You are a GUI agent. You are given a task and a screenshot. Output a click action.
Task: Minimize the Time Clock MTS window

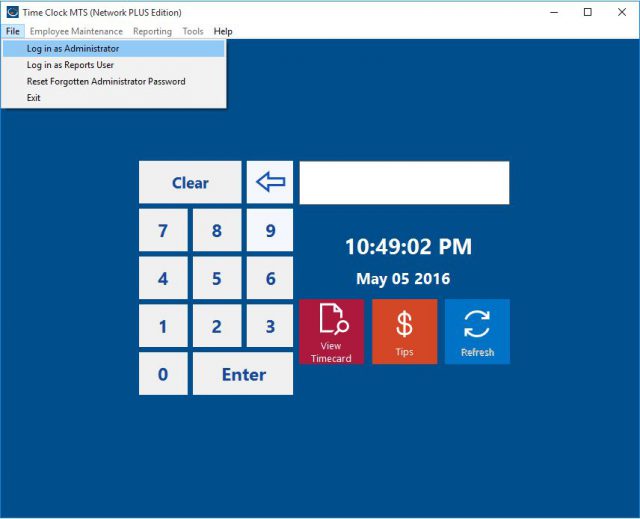tap(554, 12)
